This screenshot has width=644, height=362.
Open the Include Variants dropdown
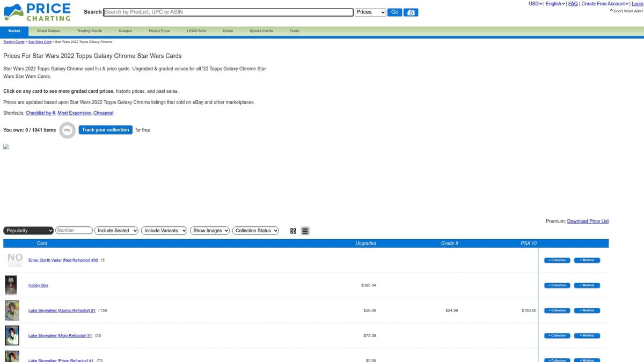(x=164, y=231)
